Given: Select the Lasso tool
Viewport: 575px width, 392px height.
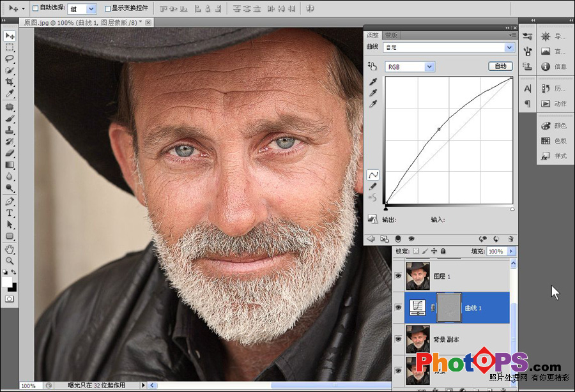Looking at the screenshot, I should [x=10, y=59].
